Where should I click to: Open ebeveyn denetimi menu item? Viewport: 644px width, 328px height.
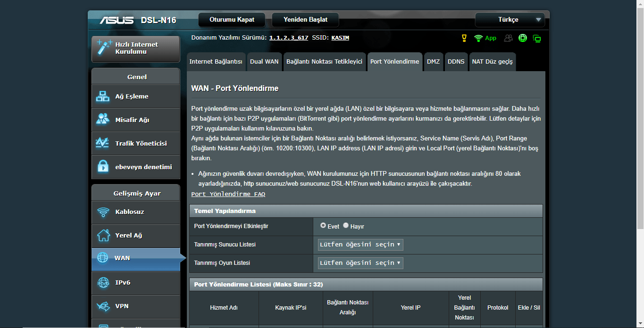pyautogui.click(x=135, y=167)
